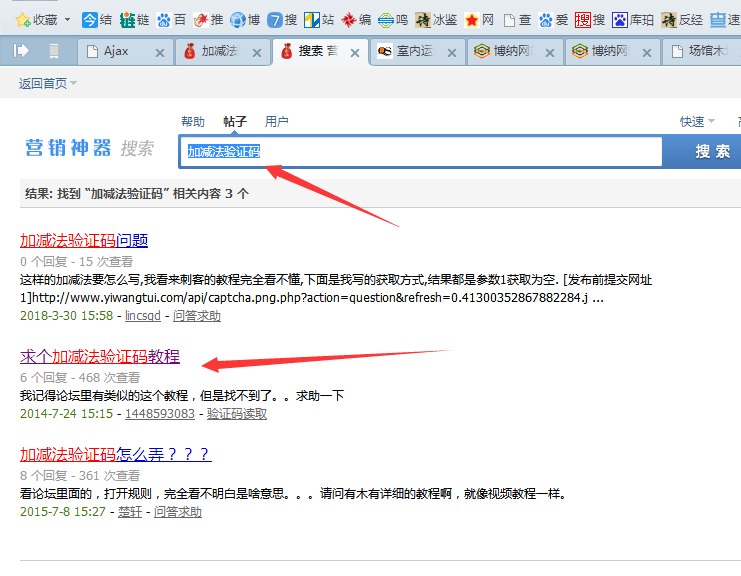This screenshot has width=741, height=576.
Task: Open the 冰鉴 bookmark
Action: pyautogui.click(x=424, y=19)
